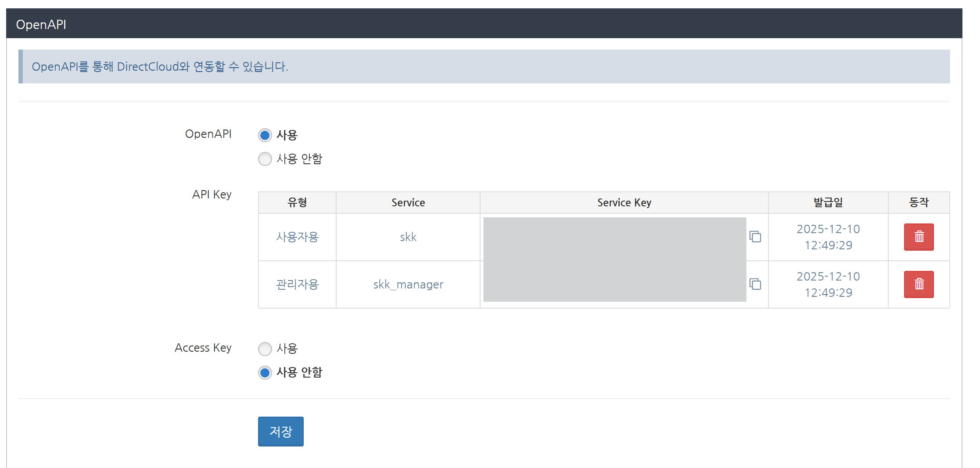
Task: Click the skk service name cell
Action: [408, 237]
